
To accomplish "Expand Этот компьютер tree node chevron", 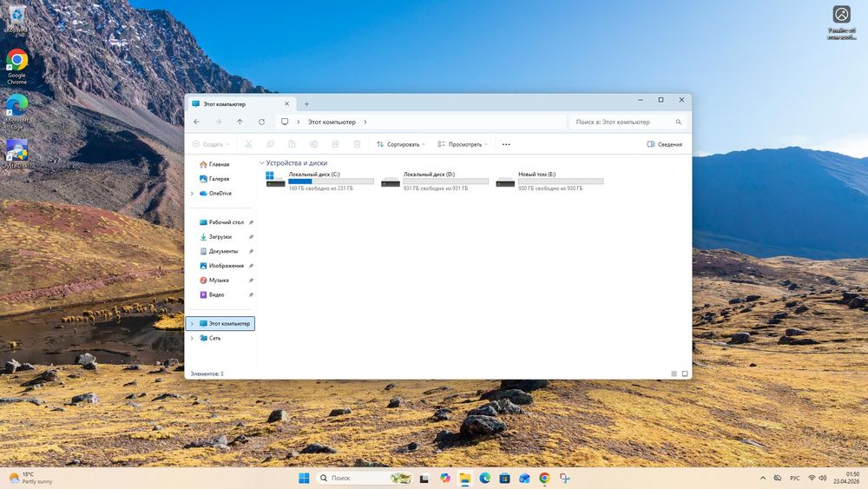I will pyautogui.click(x=192, y=323).
